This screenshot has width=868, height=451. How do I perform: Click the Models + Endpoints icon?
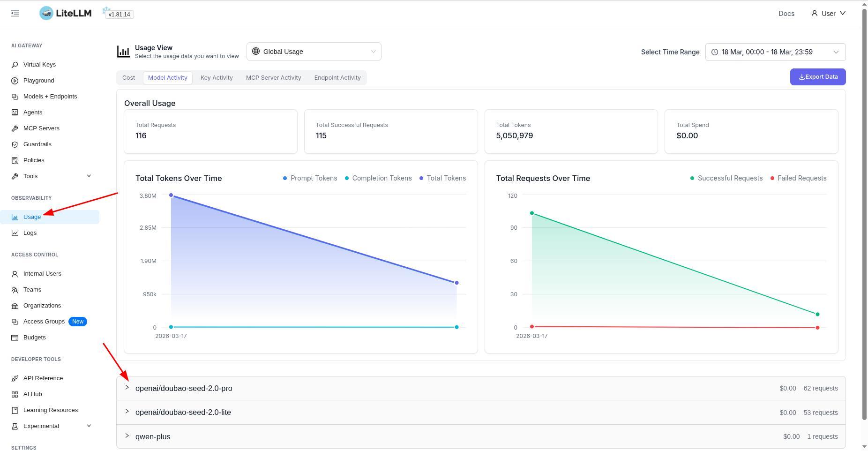coord(15,97)
